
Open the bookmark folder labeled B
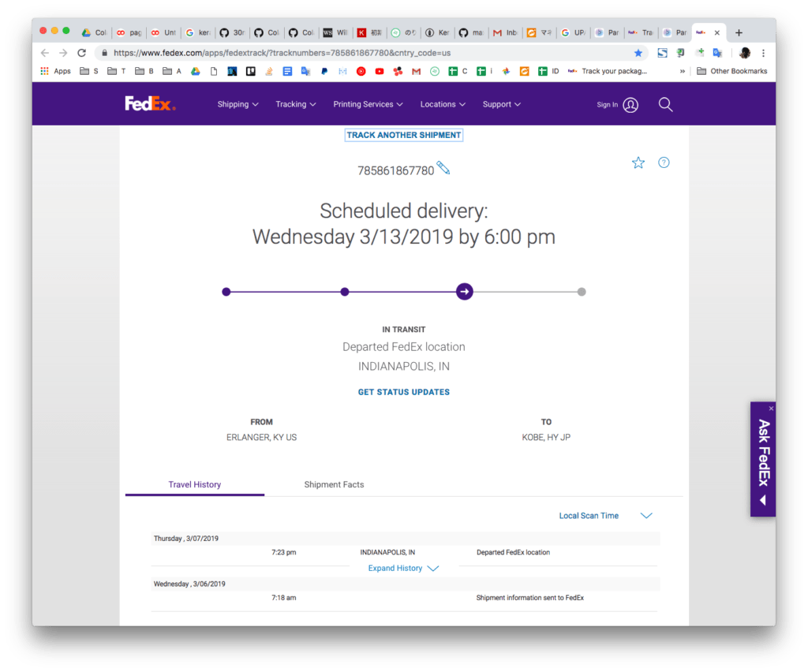point(144,71)
